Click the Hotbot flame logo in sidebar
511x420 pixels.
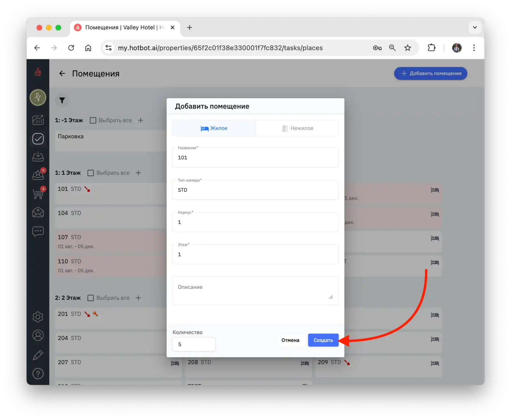(x=38, y=72)
